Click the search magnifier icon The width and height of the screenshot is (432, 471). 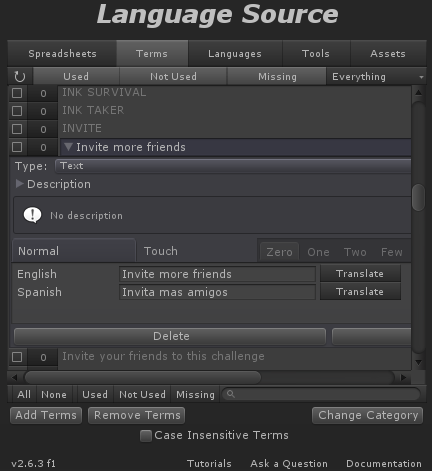pyautogui.click(x=231, y=394)
